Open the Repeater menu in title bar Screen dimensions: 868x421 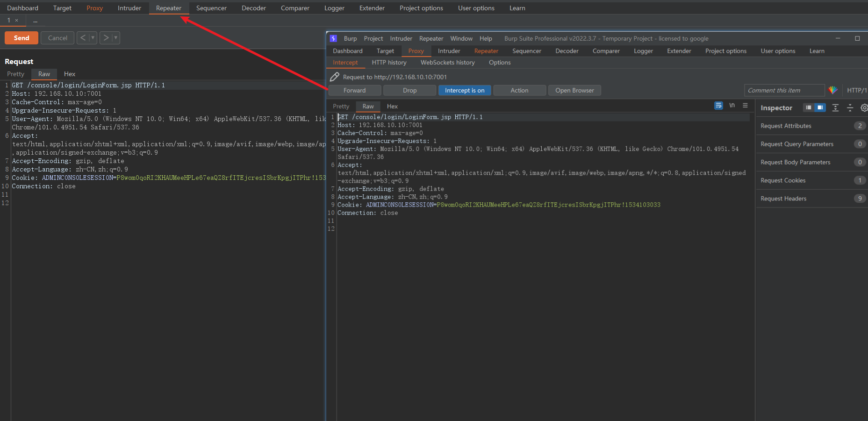click(431, 38)
